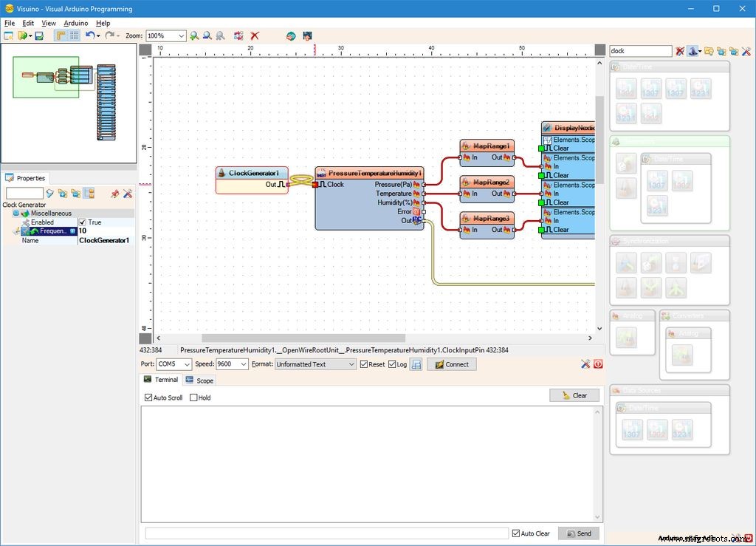Open the Arduino menu
756x546 pixels.
tap(75, 23)
